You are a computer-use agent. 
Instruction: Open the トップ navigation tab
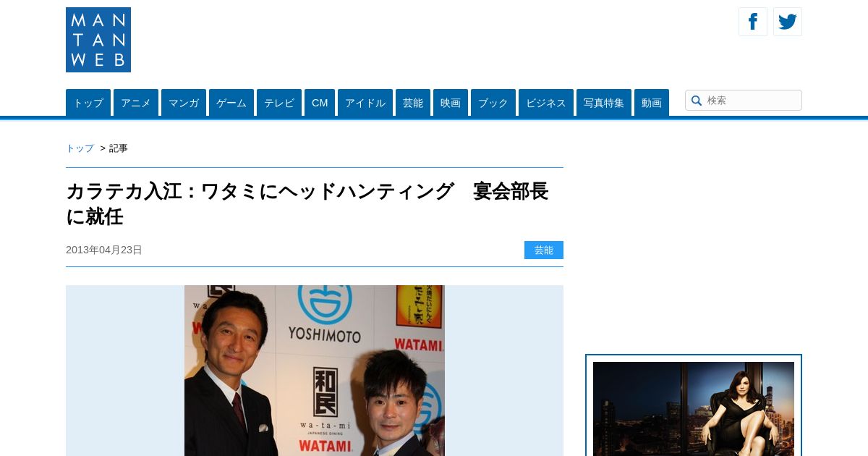(x=88, y=103)
